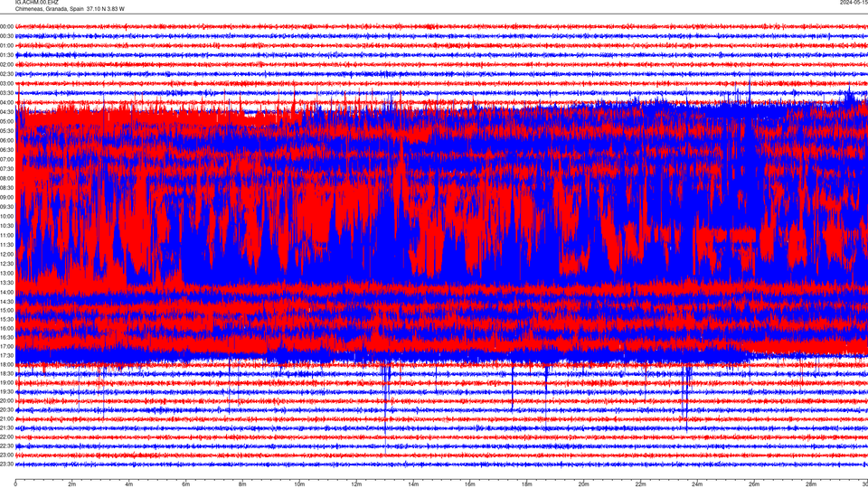Select the 03:00 time row label
This screenshot has width=868, height=488.
6,83
